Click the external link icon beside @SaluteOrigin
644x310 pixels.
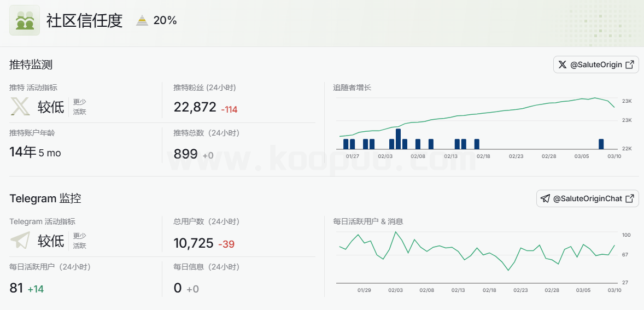630,65
